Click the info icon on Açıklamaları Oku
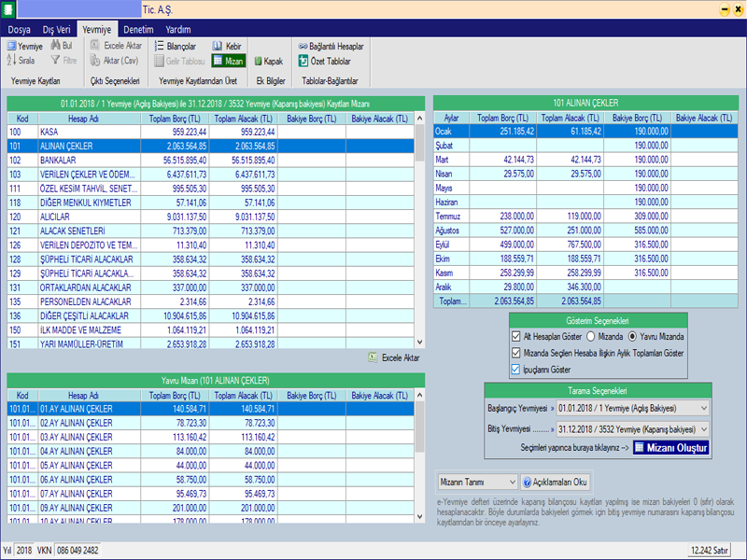This screenshot has width=747, height=560. tap(527, 483)
